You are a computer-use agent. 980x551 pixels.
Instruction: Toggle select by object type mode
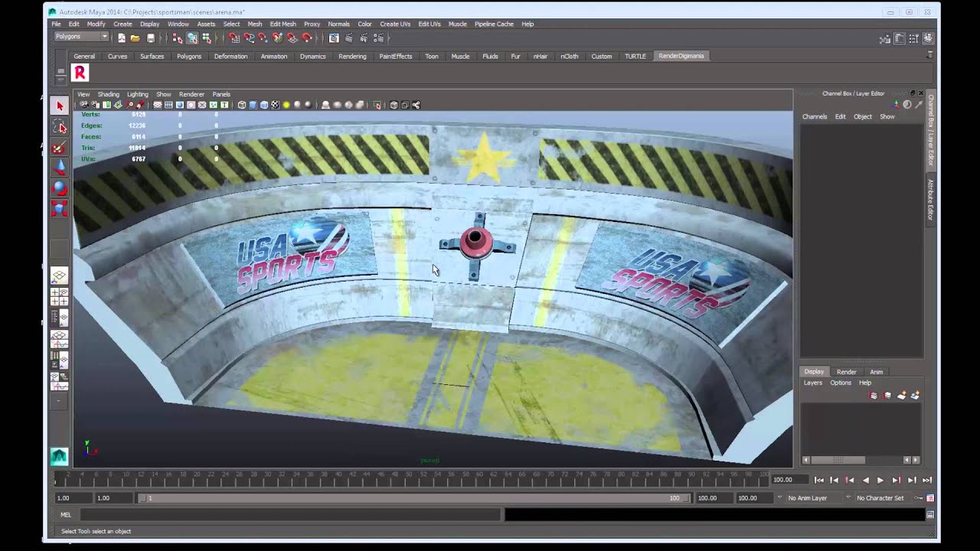pos(192,38)
